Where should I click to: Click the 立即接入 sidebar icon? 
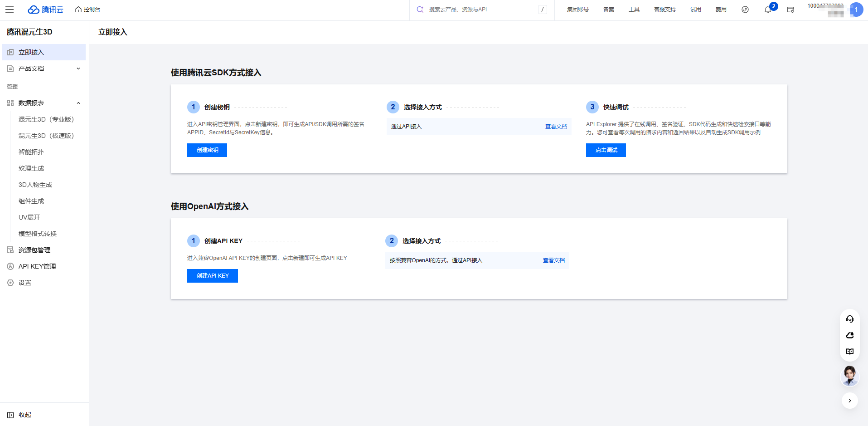pos(10,52)
